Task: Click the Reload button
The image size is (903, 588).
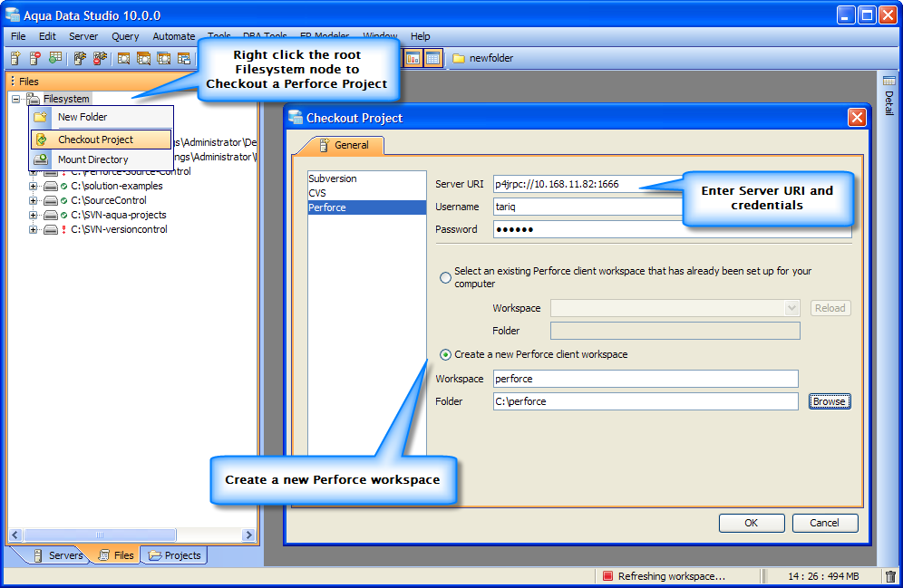Action: click(x=830, y=308)
